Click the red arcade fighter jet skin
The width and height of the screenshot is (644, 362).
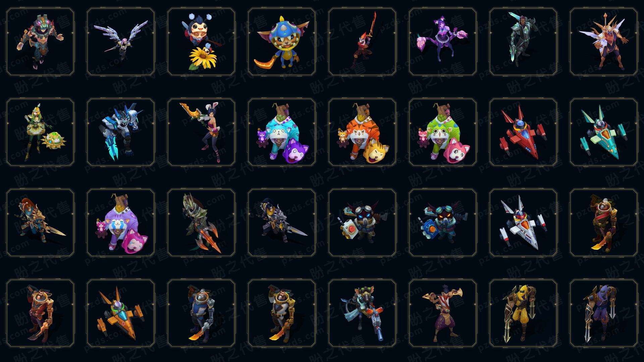[523, 132]
